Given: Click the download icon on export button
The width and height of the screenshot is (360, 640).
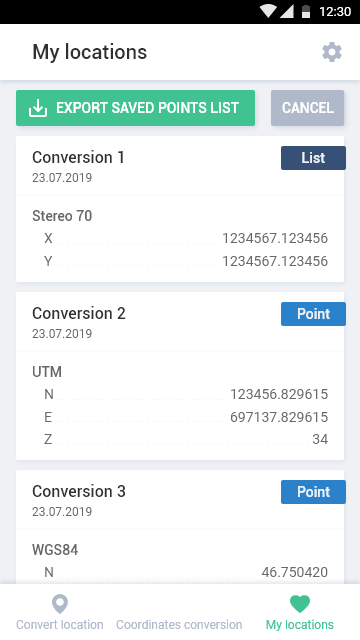Looking at the screenshot, I should [x=38, y=108].
